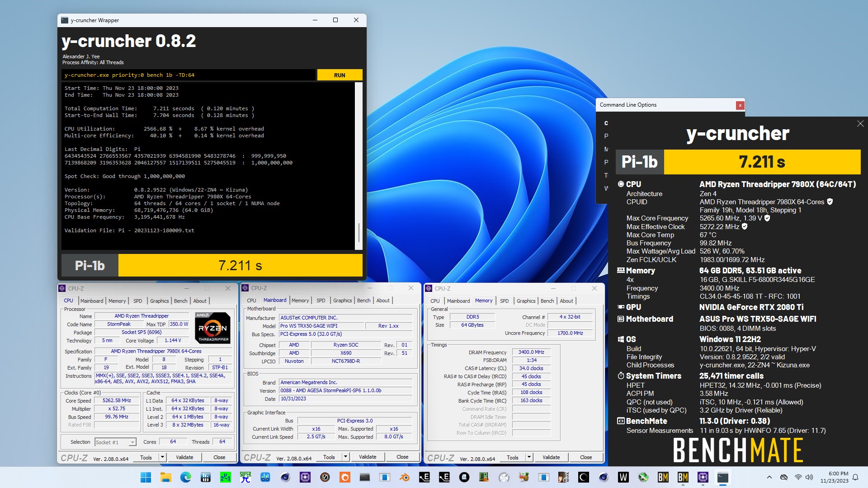Show hidden system tray icons chevron
The image size is (868, 488).
coord(769,478)
